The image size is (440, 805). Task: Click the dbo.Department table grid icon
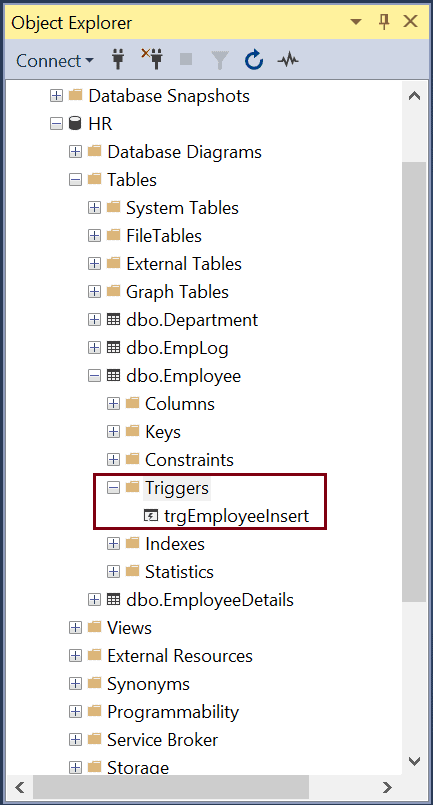(x=113, y=319)
